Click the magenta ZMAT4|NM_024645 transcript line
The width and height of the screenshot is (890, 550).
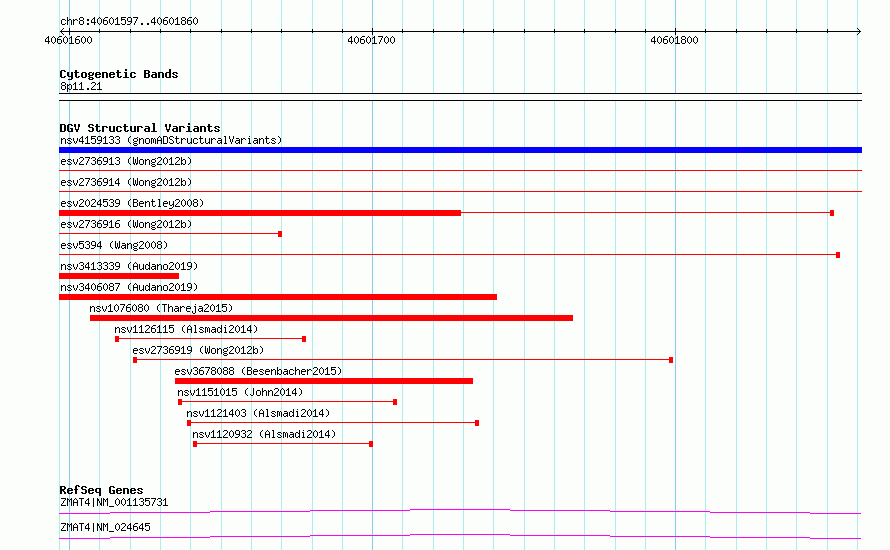click(x=460, y=536)
